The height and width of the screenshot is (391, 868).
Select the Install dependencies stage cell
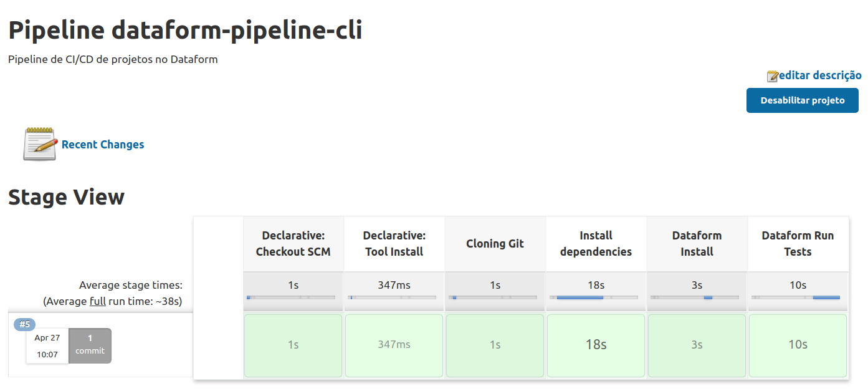click(596, 345)
